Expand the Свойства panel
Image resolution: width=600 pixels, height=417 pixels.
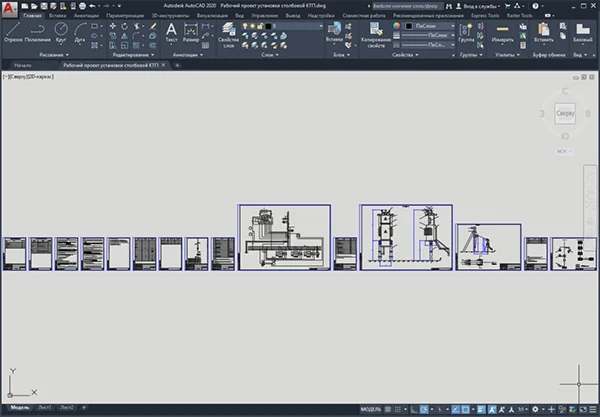tap(405, 55)
